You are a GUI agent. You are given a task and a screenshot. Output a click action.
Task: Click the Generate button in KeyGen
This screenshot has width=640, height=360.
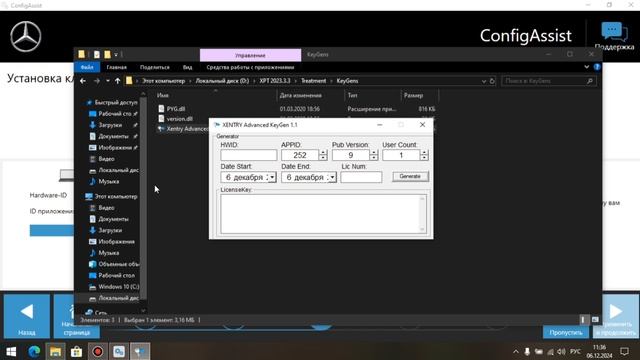410,176
